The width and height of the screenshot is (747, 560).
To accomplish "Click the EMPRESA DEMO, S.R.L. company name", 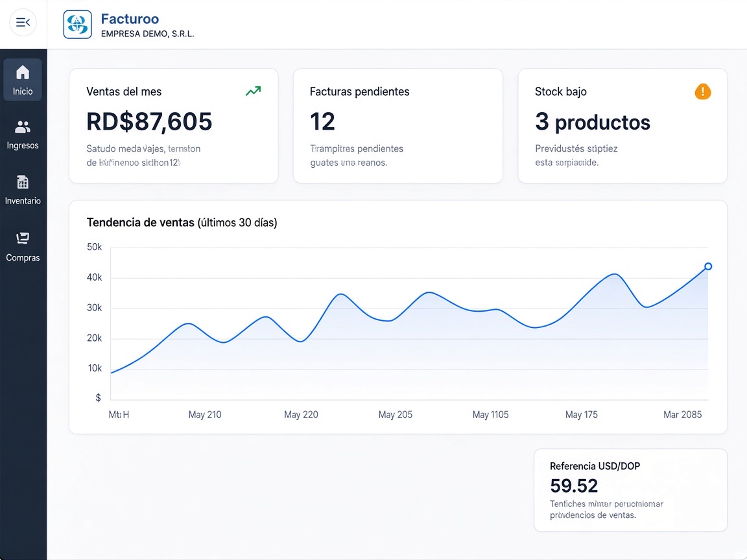I will click(x=148, y=34).
